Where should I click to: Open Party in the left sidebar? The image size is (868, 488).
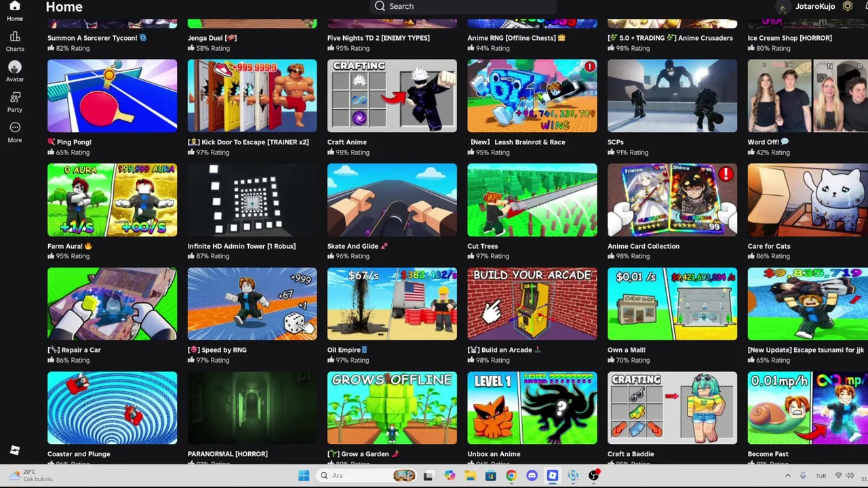(x=14, y=102)
